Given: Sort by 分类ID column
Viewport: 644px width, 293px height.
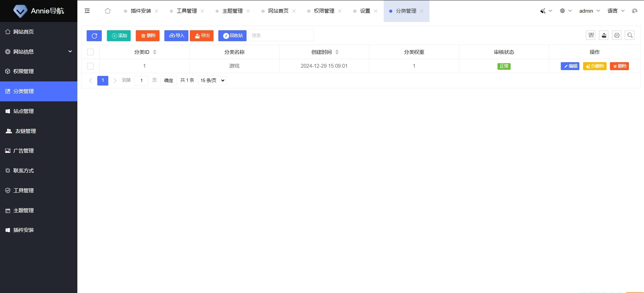Looking at the screenshot, I should click(x=155, y=52).
